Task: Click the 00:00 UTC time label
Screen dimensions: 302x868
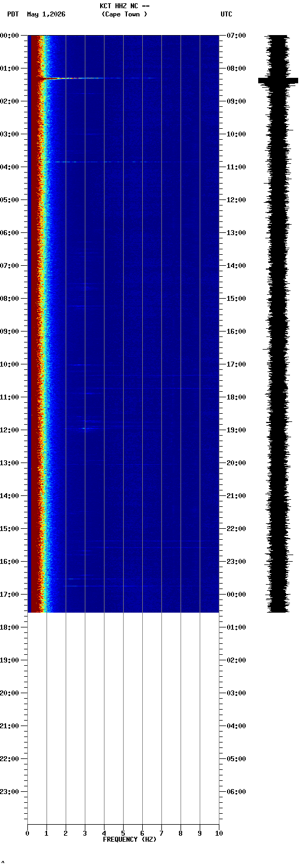Action: click(x=236, y=595)
